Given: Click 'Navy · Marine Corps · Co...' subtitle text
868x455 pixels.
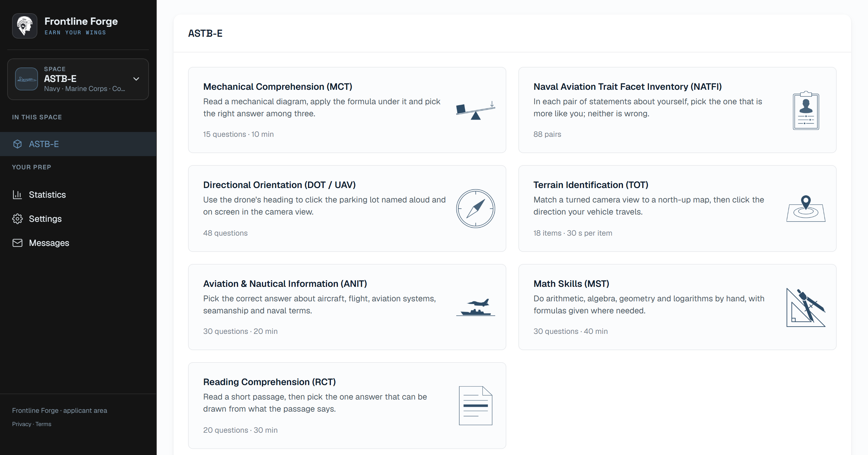Looking at the screenshot, I should click(x=85, y=89).
